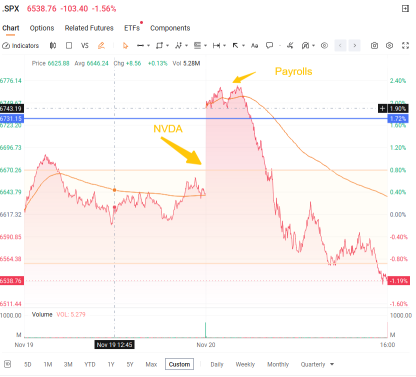Click the Custom range button
This screenshot has width=416, height=377.
pos(179,364)
